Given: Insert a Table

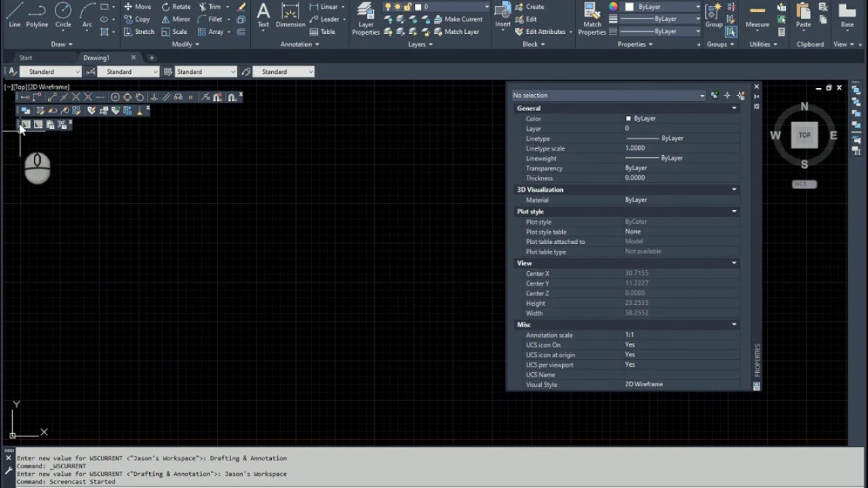Looking at the screenshot, I should pos(322,31).
